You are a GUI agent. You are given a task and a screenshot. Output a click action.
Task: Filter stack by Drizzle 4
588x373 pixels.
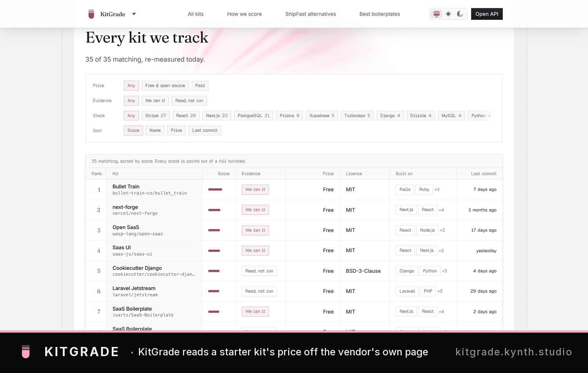click(x=421, y=116)
